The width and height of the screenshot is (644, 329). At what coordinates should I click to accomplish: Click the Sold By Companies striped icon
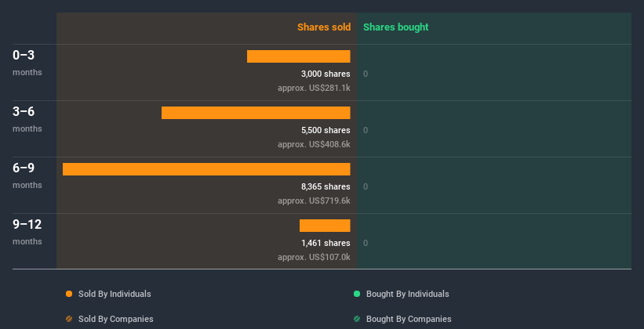69,319
